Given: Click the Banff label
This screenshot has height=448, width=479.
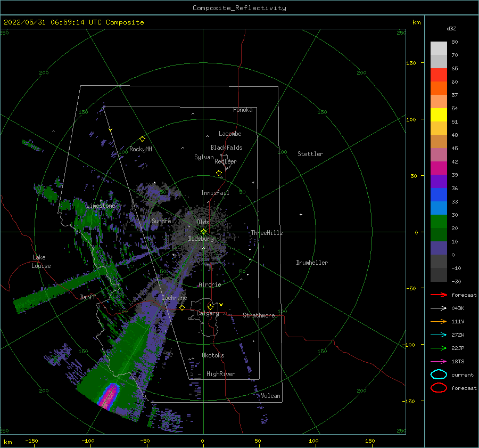Looking at the screenshot, I should [88, 297].
